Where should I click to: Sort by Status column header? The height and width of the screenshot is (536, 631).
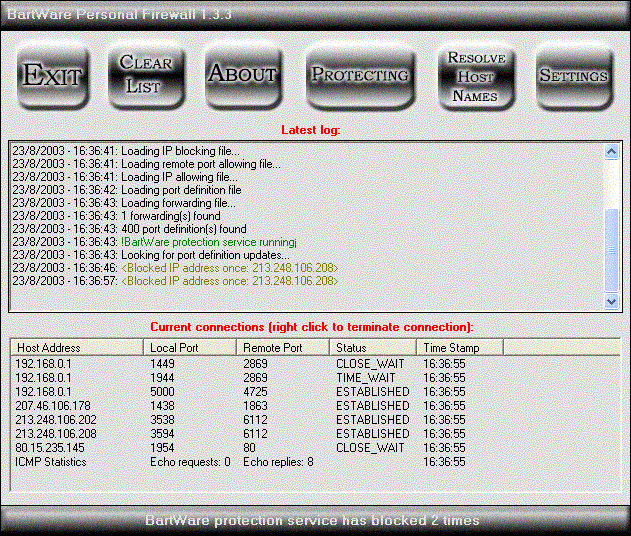point(373,348)
